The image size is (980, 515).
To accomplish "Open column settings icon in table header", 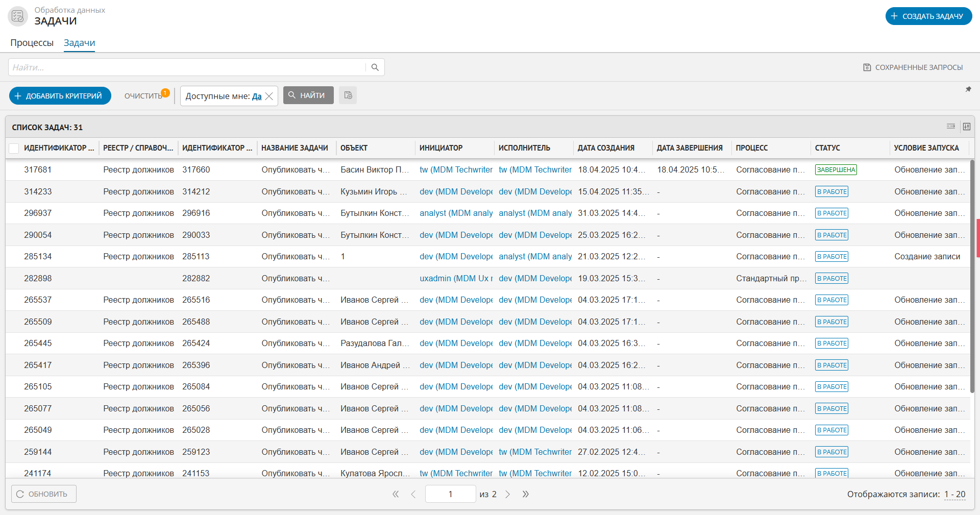I will 966,127.
